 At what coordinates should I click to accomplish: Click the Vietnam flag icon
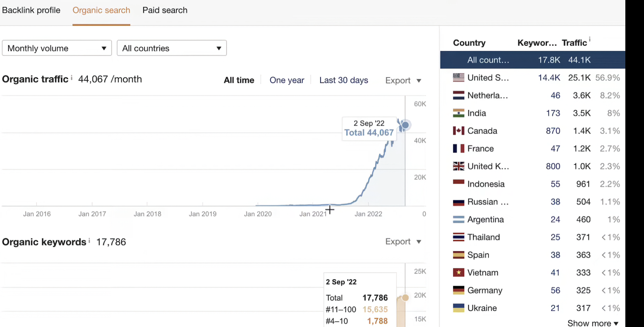(x=458, y=272)
